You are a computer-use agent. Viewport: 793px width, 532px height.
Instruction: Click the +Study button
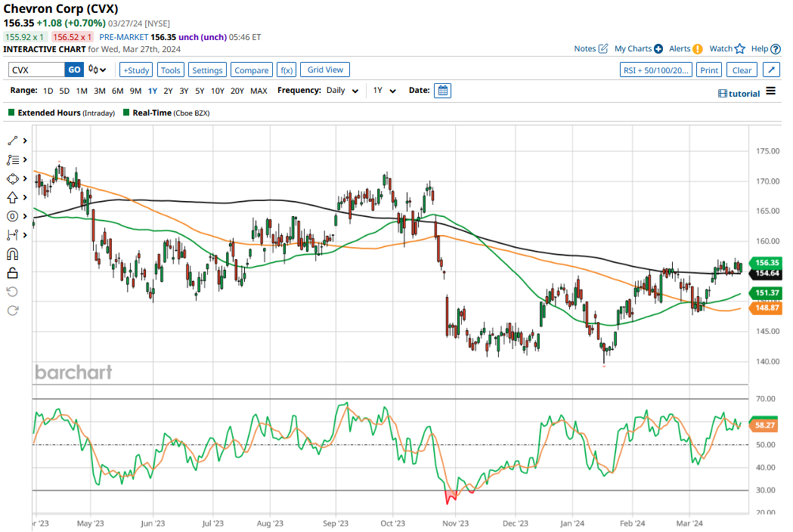(136, 70)
